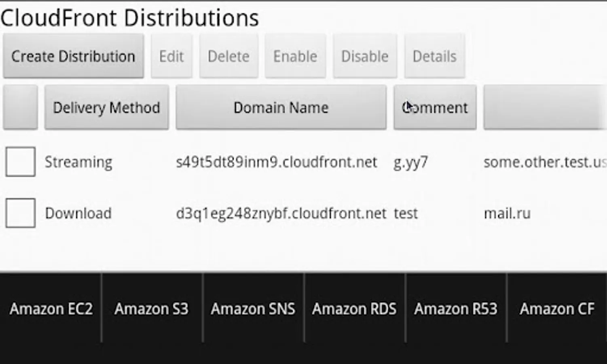
Task: Switch to the Amazon R53 tab
Action: click(456, 309)
